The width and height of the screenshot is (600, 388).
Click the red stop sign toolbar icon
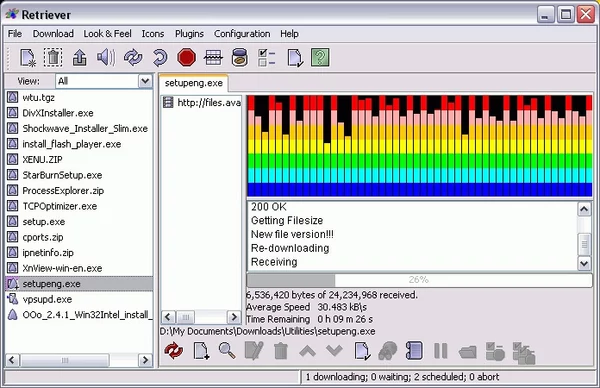(x=186, y=57)
